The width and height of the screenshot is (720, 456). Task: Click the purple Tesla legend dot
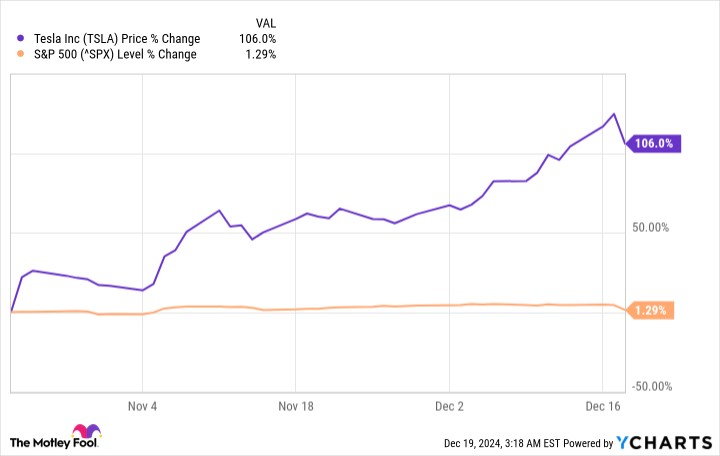(20, 39)
